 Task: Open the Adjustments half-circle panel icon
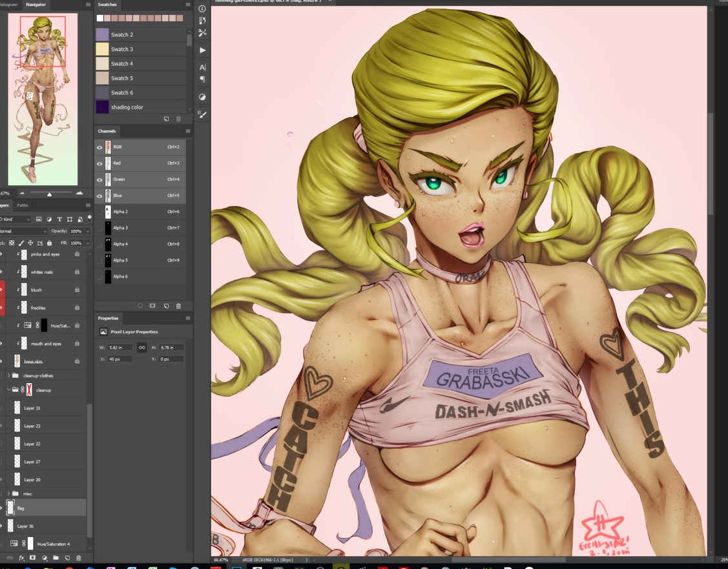click(x=202, y=97)
